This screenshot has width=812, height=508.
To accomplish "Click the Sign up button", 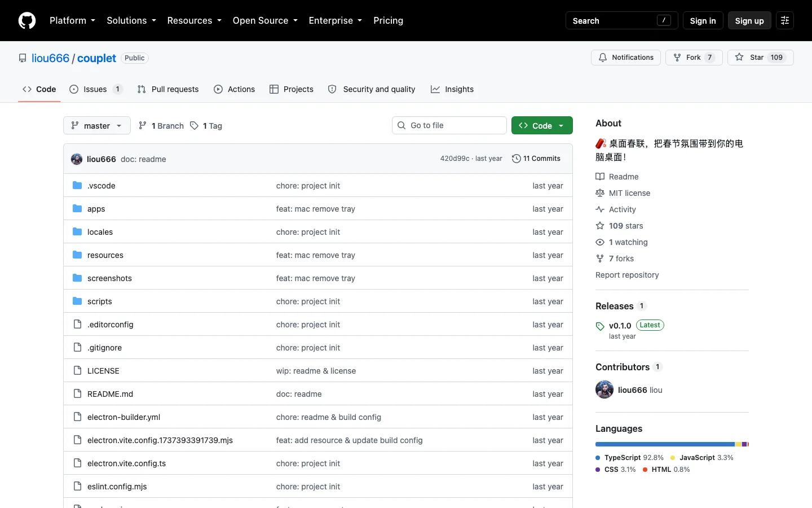I will tap(749, 21).
